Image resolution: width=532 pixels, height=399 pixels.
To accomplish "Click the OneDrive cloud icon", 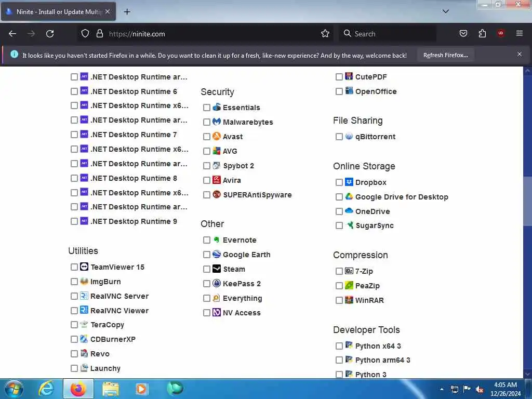I will [349, 211].
